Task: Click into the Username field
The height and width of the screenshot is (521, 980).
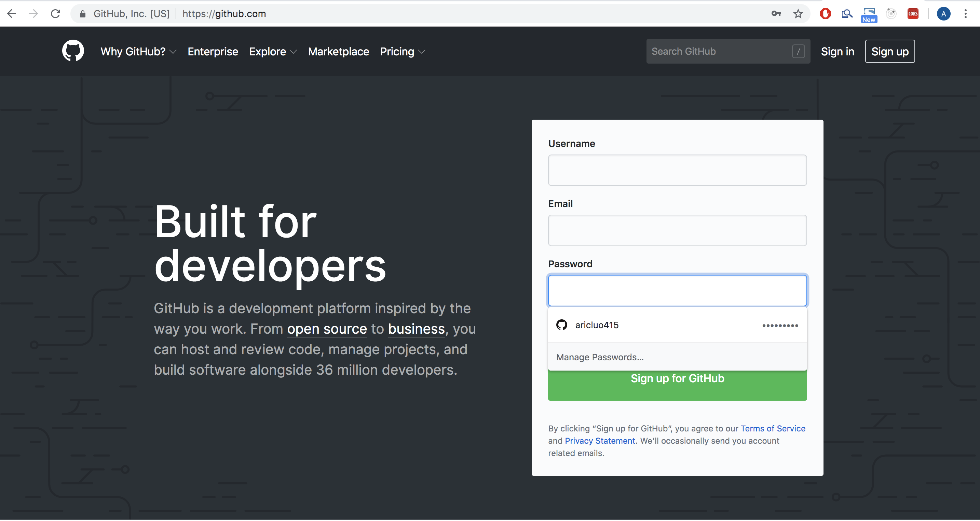Action: [x=677, y=170]
